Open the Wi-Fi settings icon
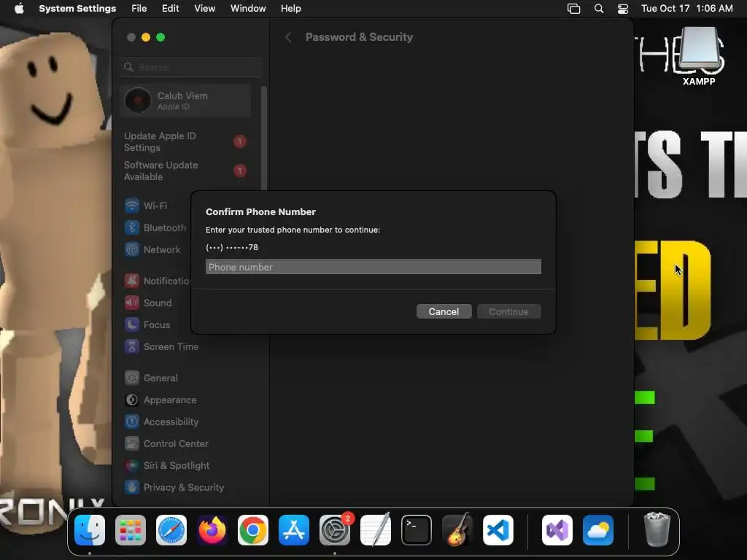The image size is (747, 560). tap(132, 206)
